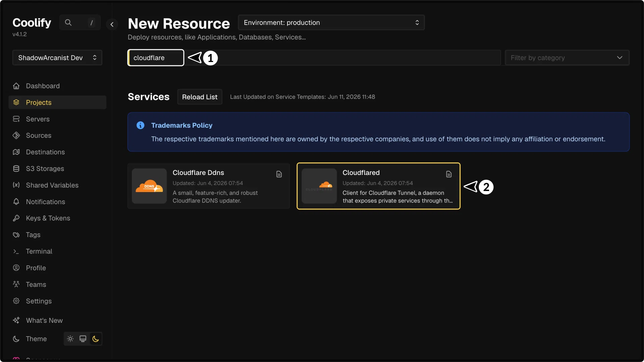
Task: Click the Projects layers icon
Action: 16,102
